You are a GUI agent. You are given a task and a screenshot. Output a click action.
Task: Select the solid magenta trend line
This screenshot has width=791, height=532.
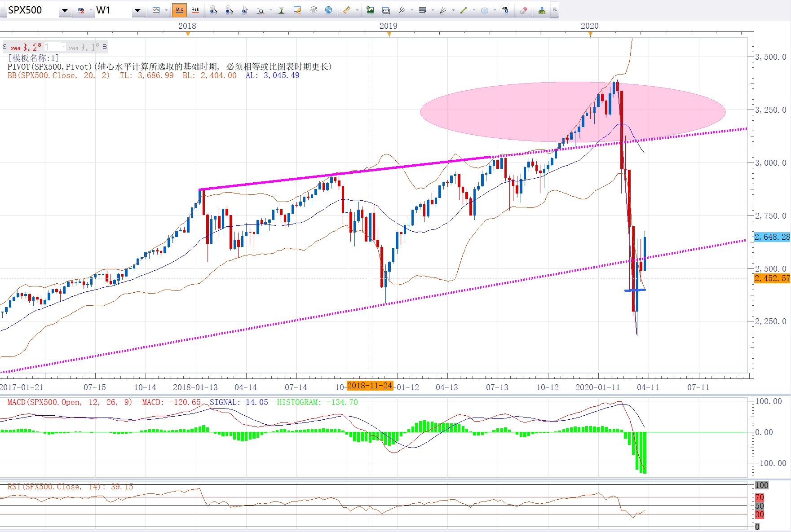(x=345, y=173)
